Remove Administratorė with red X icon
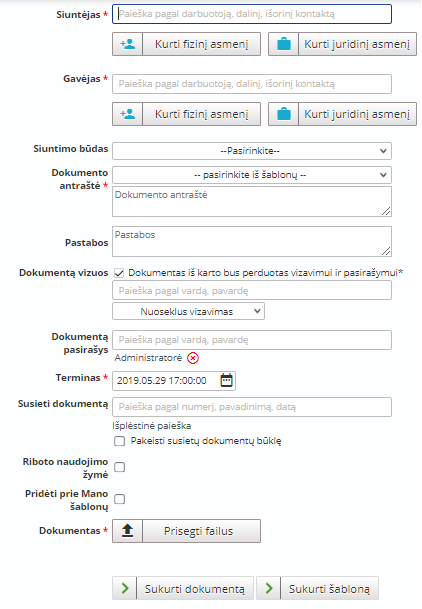Screen dimensions: 422x609 [193, 358]
